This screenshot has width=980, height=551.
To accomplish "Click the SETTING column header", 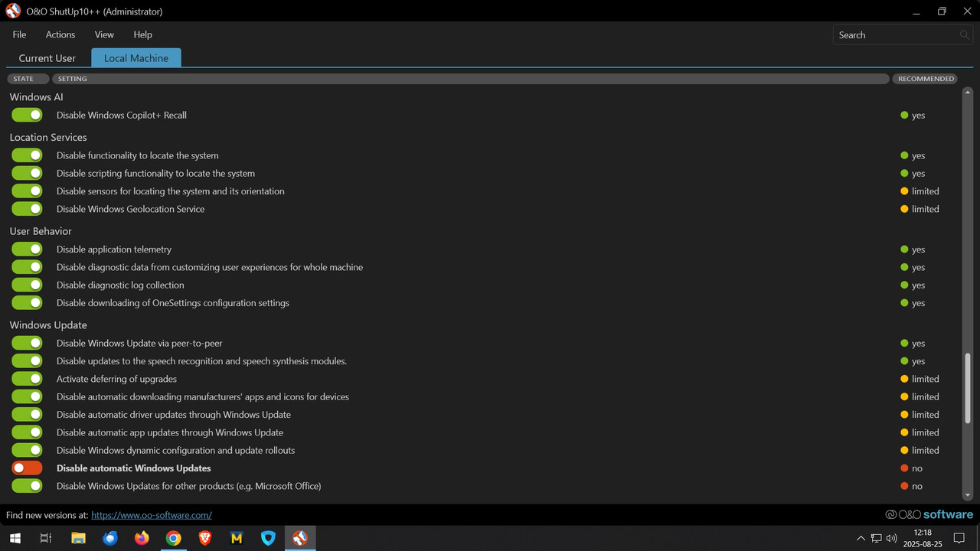I will (471, 79).
